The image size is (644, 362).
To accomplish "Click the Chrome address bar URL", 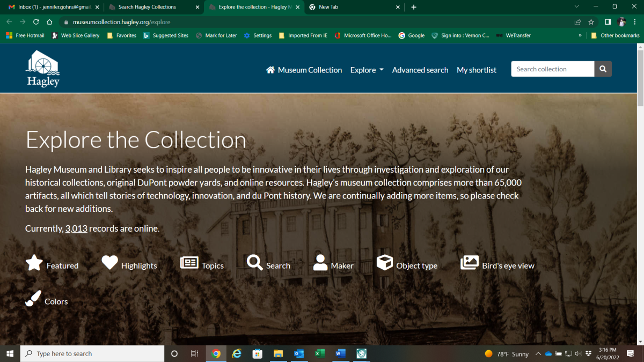I will 122,22.
